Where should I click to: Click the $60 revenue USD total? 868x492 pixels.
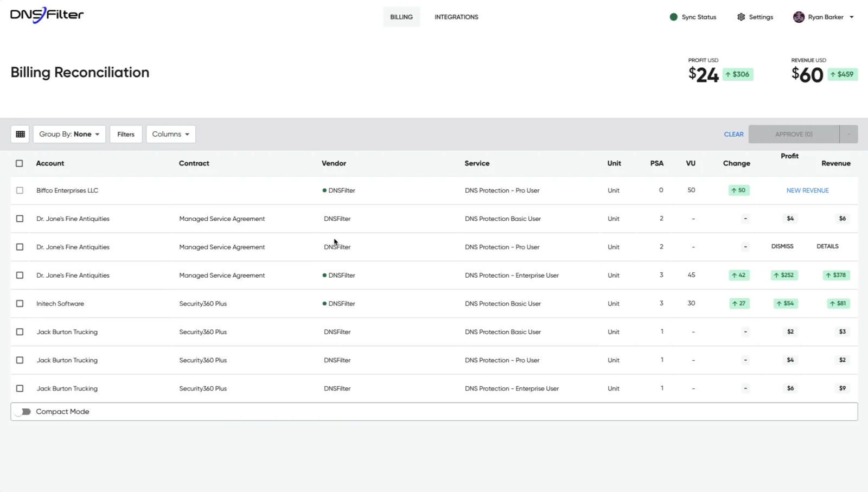point(807,75)
